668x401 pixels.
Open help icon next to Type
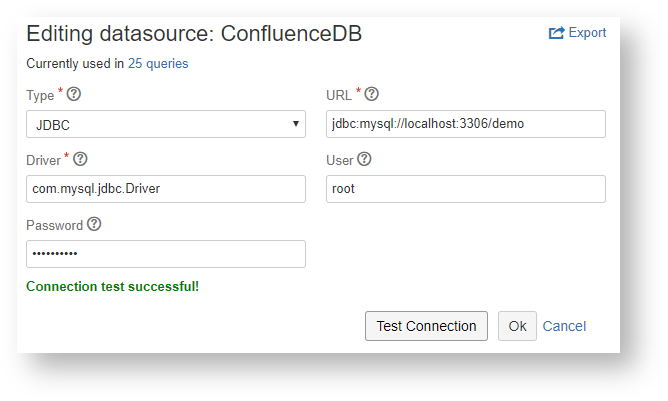coord(73,95)
